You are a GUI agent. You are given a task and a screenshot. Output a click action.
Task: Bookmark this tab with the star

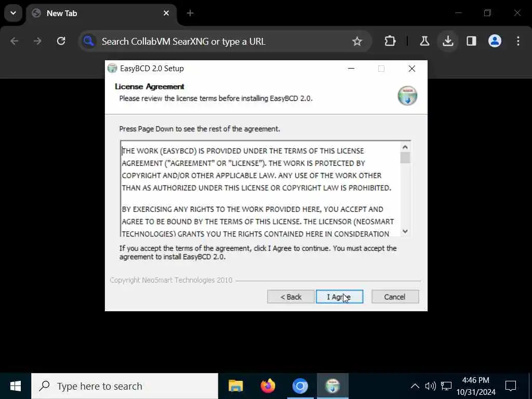pyautogui.click(x=357, y=42)
